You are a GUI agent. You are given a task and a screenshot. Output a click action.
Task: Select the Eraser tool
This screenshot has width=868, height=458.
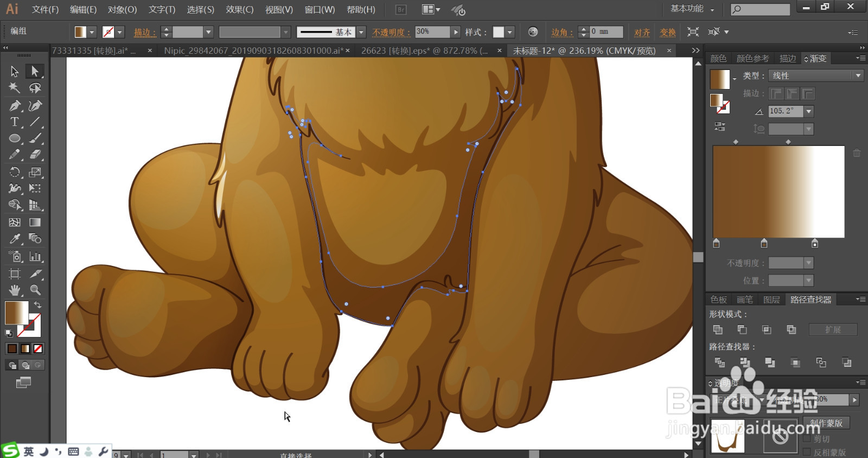[35, 155]
